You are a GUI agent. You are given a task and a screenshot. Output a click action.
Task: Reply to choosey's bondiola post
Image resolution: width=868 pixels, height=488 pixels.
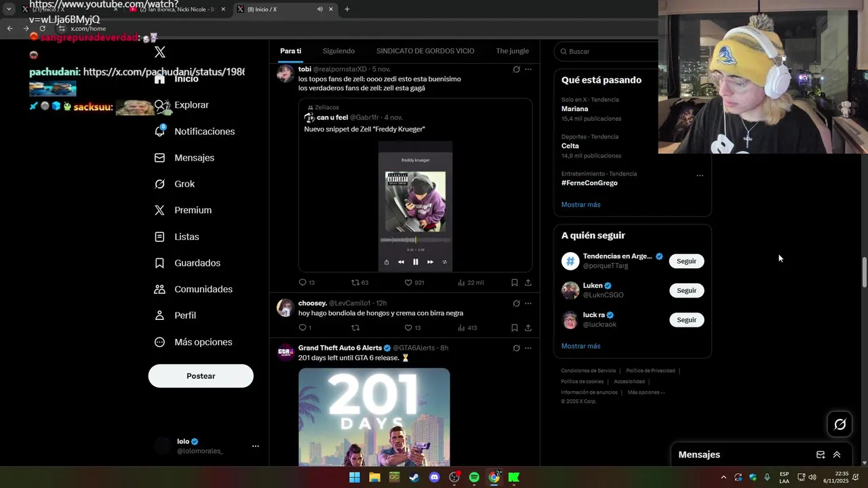point(305,328)
